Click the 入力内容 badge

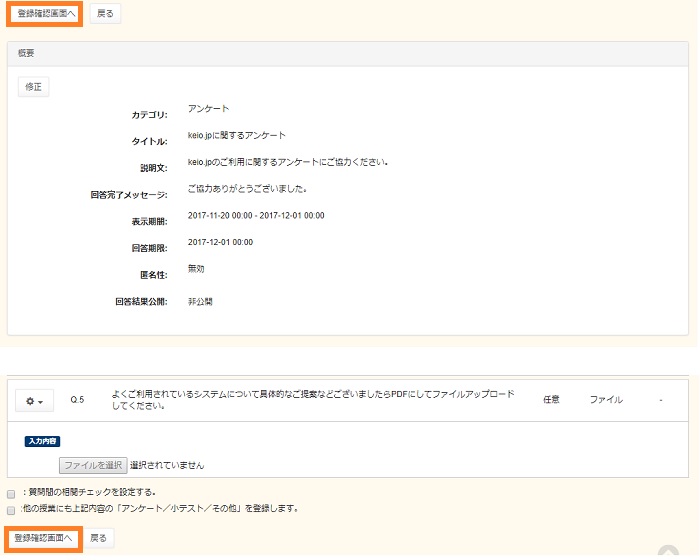44,440
